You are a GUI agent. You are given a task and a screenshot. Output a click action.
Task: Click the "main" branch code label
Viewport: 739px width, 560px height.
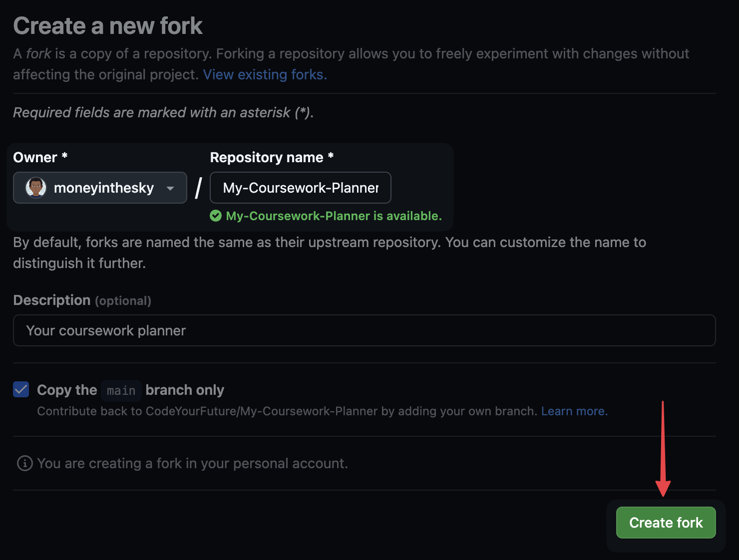pyautogui.click(x=121, y=390)
